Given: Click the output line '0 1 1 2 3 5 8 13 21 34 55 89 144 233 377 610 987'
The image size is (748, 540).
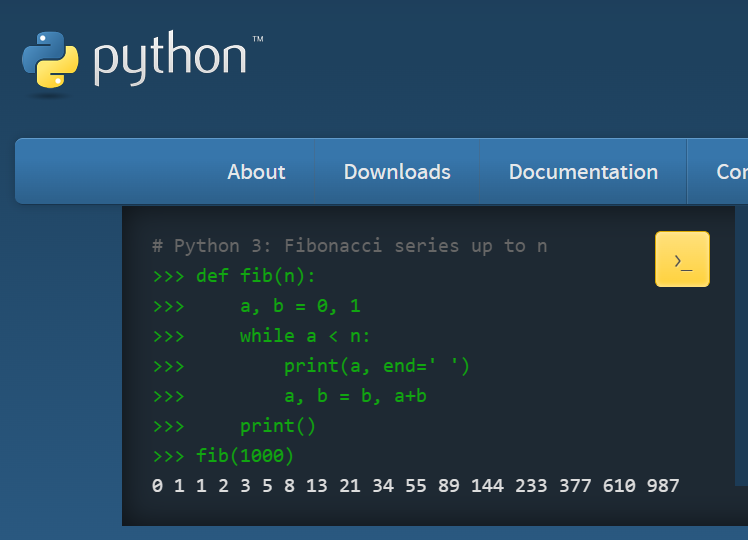Looking at the screenshot, I should coord(416,486).
